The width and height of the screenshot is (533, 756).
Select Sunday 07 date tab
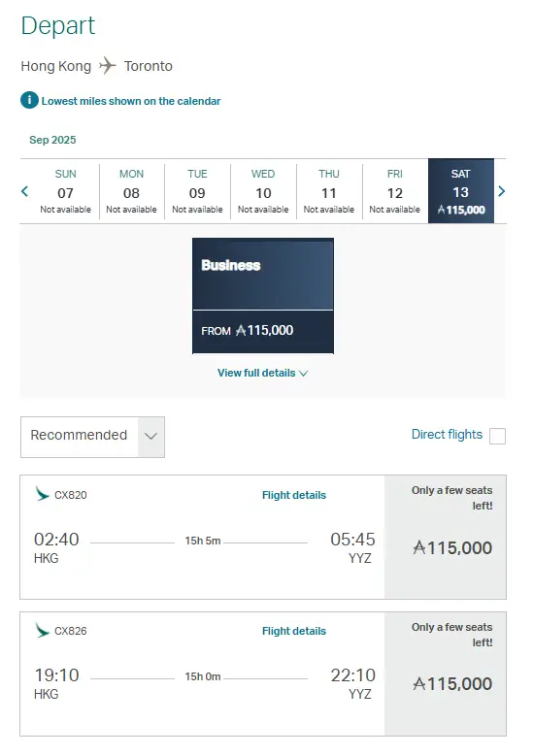pos(66,191)
